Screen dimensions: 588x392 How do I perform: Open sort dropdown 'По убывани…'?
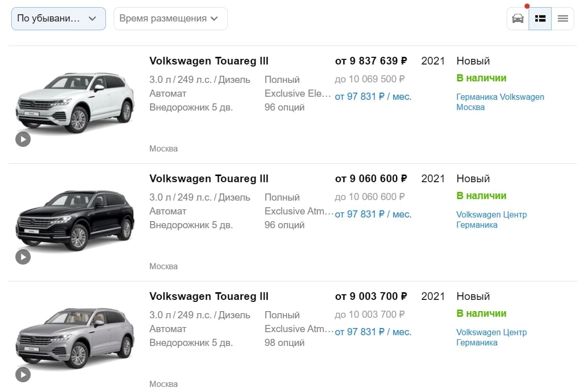click(x=58, y=18)
